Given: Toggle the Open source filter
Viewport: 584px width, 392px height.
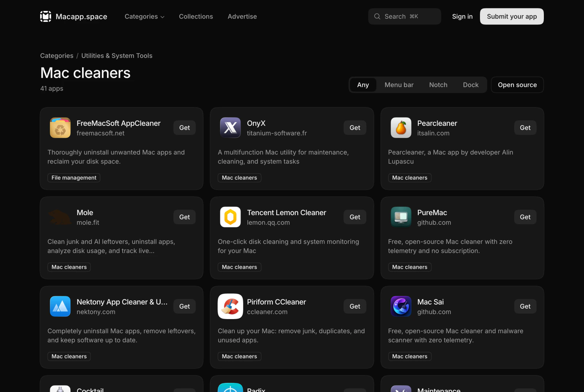Looking at the screenshot, I should (x=517, y=85).
